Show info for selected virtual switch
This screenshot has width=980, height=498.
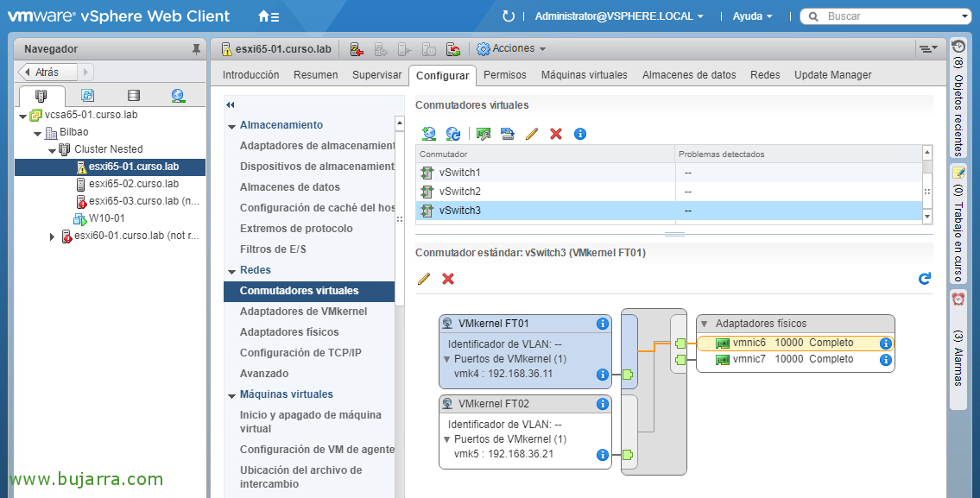[580, 134]
